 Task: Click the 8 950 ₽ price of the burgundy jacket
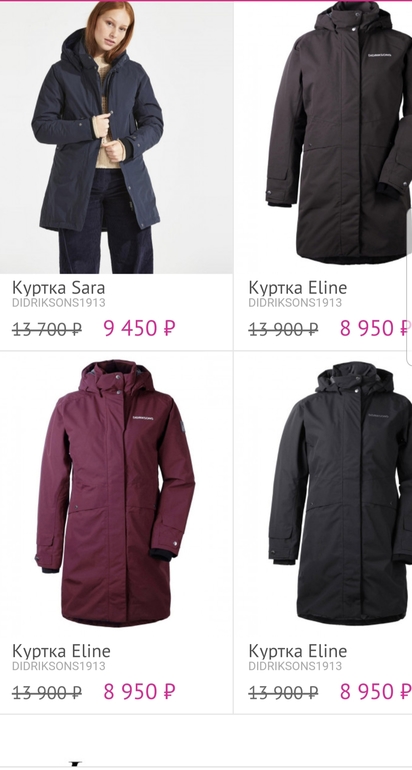tap(139, 692)
